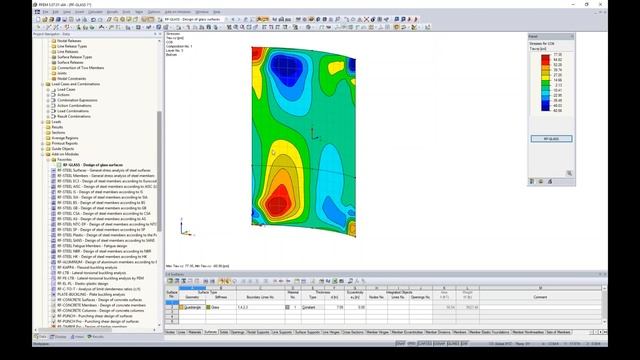640x360 pixels.
Task: Toggle GLINES in the status bar
Action: pyautogui.click(x=453, y=344)
